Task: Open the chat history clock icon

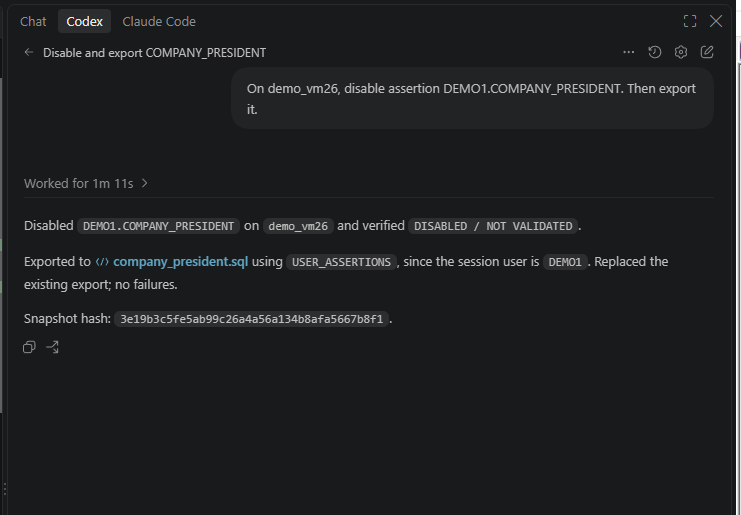Action: (x=655, y=52)
